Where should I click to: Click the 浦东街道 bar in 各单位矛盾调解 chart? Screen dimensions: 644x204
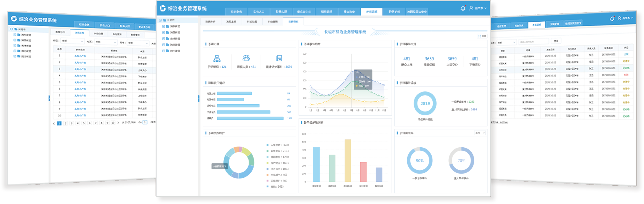(316, 164)
